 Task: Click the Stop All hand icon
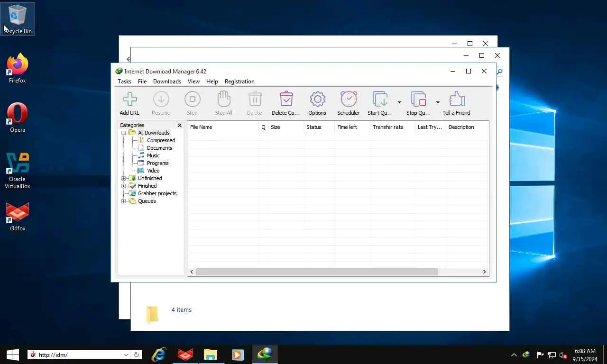pos(223,100)
